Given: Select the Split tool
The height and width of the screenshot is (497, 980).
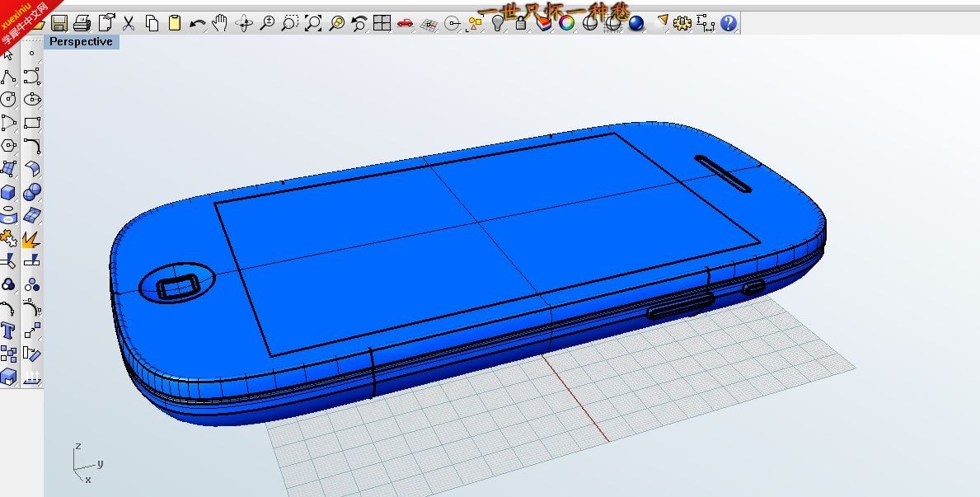Looking at the screenshot, I should click(x=32, y=261).
